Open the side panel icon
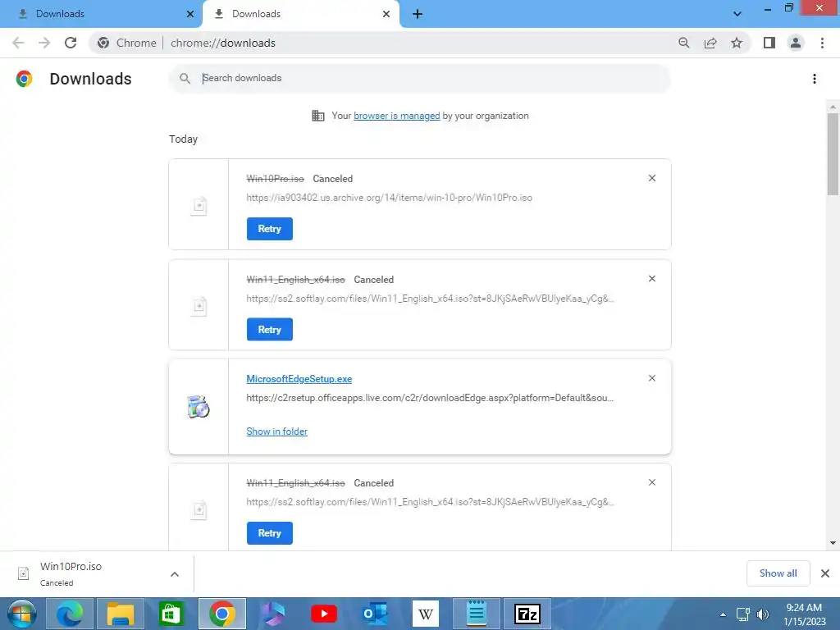The height and width of the screenshot is (630, 840). (769, 43)
